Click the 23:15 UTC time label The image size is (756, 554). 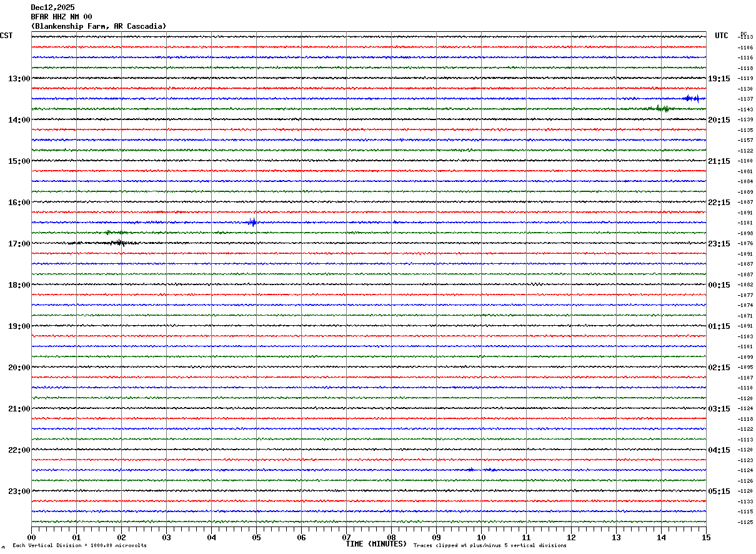[x=719, y=244]
